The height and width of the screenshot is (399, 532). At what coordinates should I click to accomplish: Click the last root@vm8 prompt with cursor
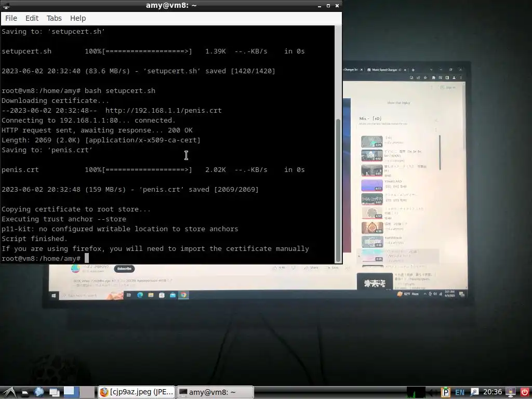point(45,259)
